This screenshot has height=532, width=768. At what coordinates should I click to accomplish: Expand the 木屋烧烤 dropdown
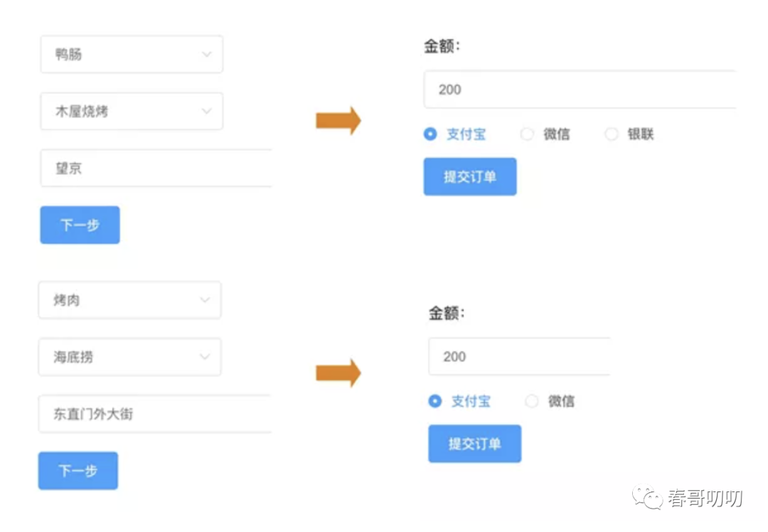click(132, 111)
